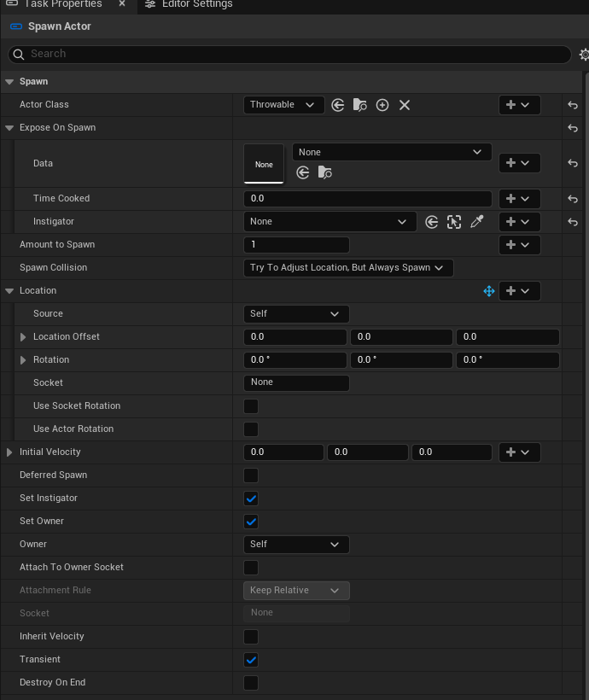This screenshot has width=589, height=700.
Task: Click the Spawn Actor title
Action: pyautogui.click(x=60, y=26)
